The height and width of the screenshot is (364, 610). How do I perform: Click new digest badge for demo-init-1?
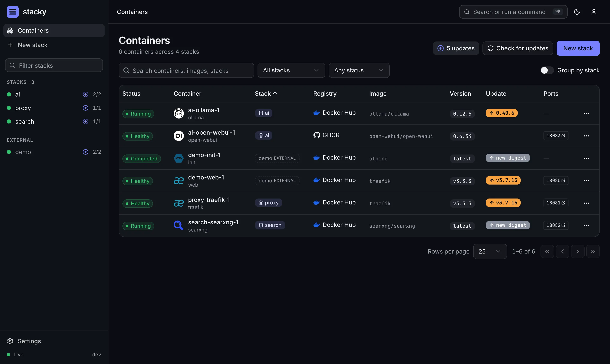(x=508, y=158)
